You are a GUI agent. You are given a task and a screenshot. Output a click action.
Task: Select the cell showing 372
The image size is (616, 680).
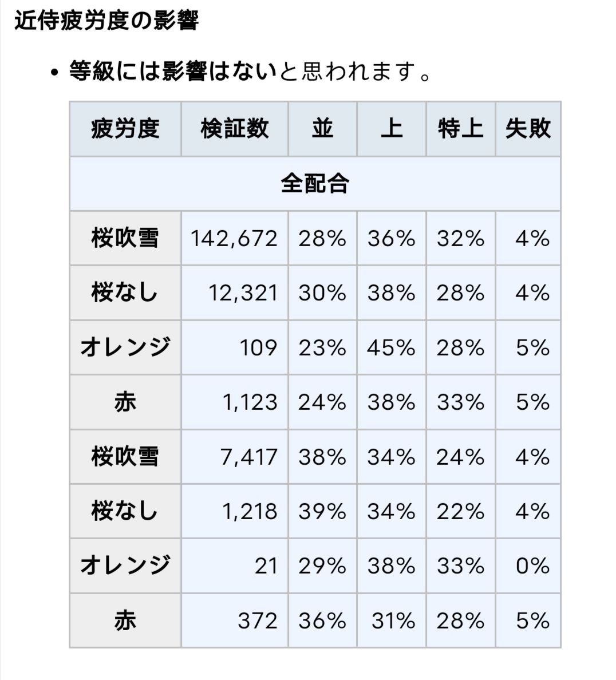pyautogui.click(x=258, y=621)
